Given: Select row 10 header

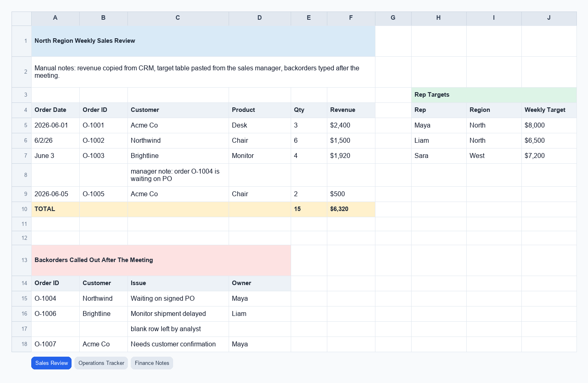Looking at the screenshot, I should (x=22, y=209).
